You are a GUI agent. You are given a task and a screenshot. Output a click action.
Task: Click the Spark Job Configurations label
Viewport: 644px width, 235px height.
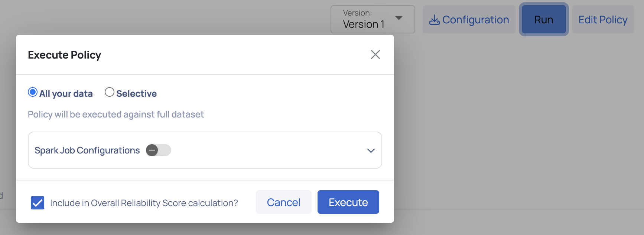pos(87,150)
